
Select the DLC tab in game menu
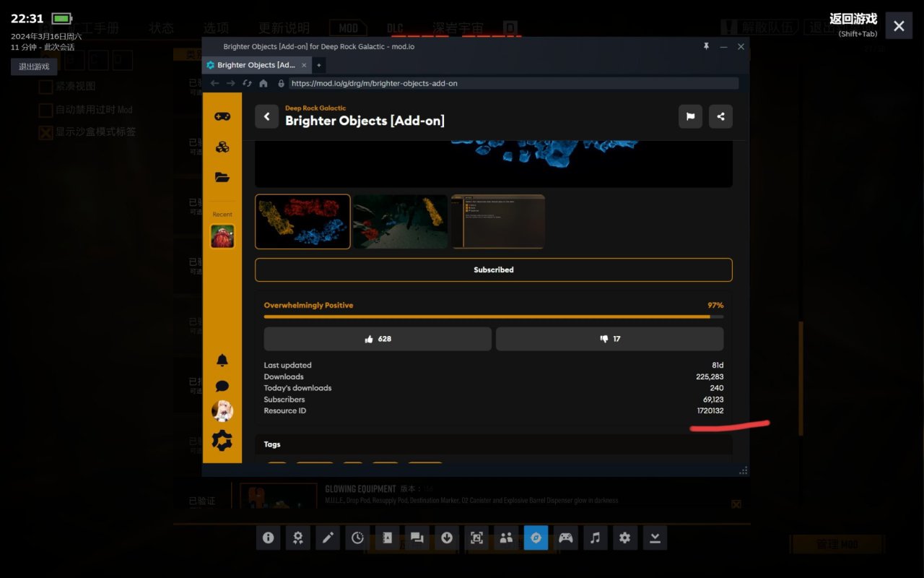pos(395,28)
